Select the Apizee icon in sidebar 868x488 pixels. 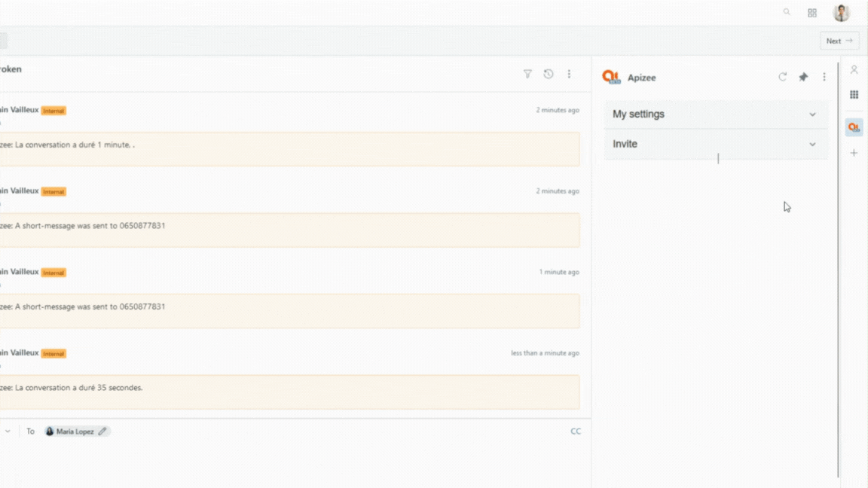(854, 127)
